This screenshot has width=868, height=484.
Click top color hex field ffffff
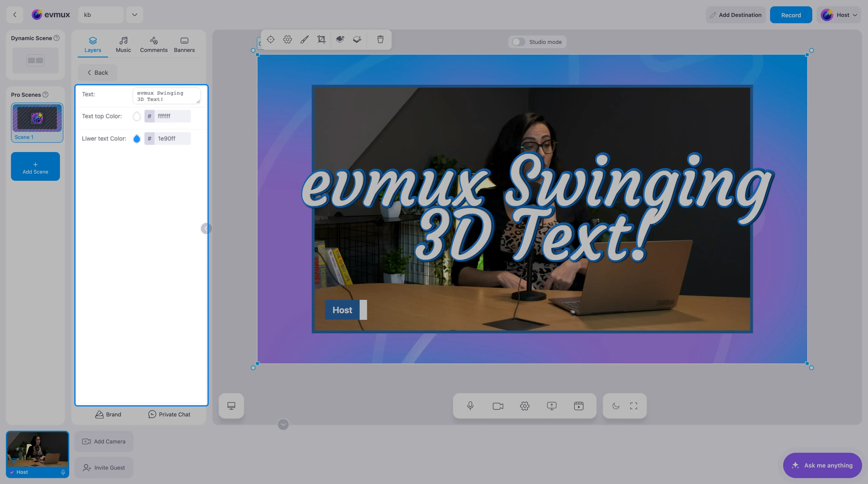[x=172, y=116]
